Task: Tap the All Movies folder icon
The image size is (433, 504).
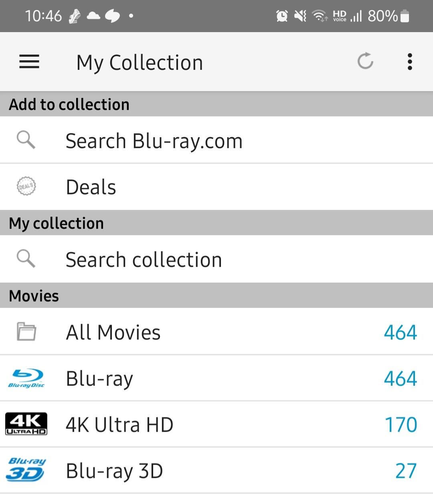Action: pyautogui.click(x=26, y=331)
